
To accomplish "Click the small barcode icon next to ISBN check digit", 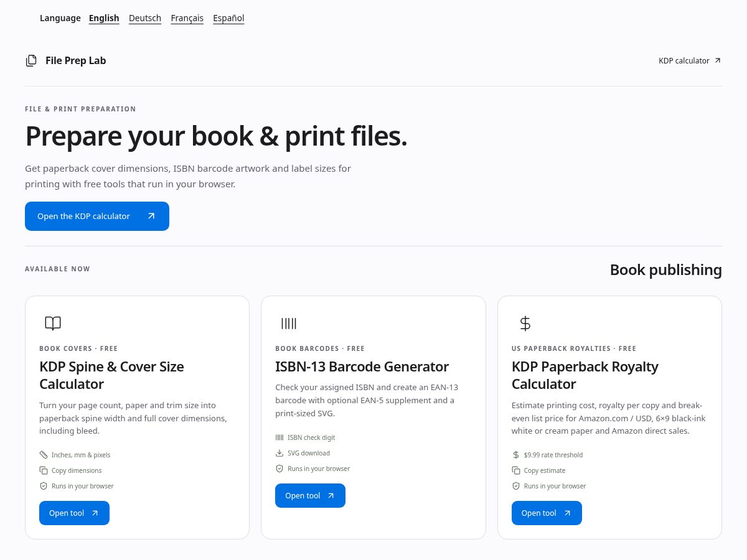I will coord(280,437).
